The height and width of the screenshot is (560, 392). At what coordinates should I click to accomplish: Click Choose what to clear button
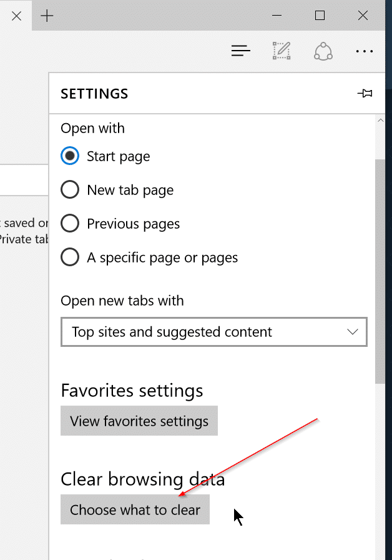coord(135,509)
